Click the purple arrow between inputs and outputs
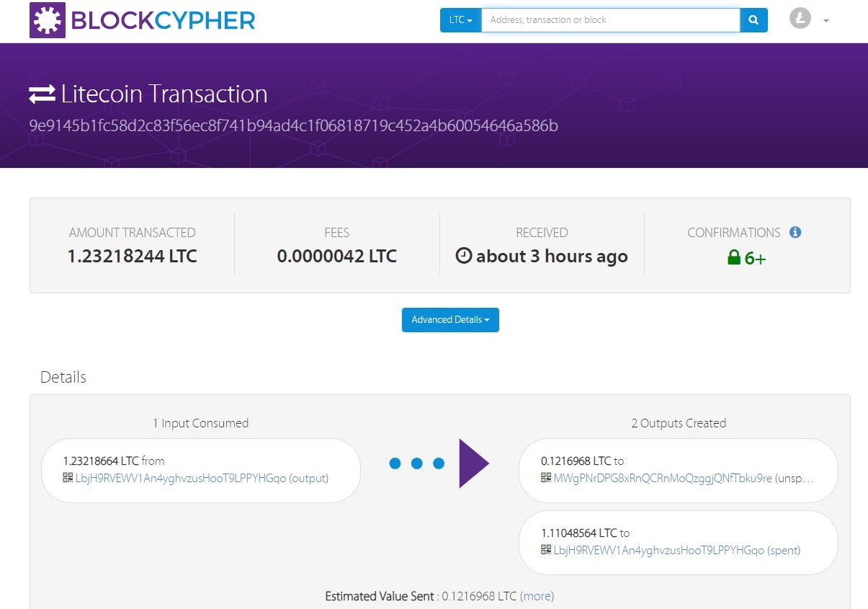This screenshot has width=868, height=609. click(474, 463)
